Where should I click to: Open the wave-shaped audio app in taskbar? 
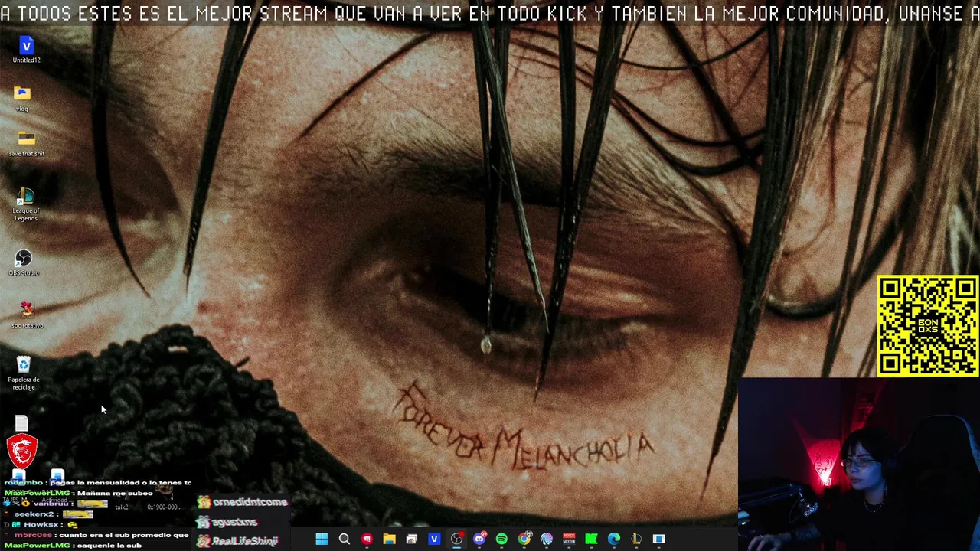pos(547,539)
